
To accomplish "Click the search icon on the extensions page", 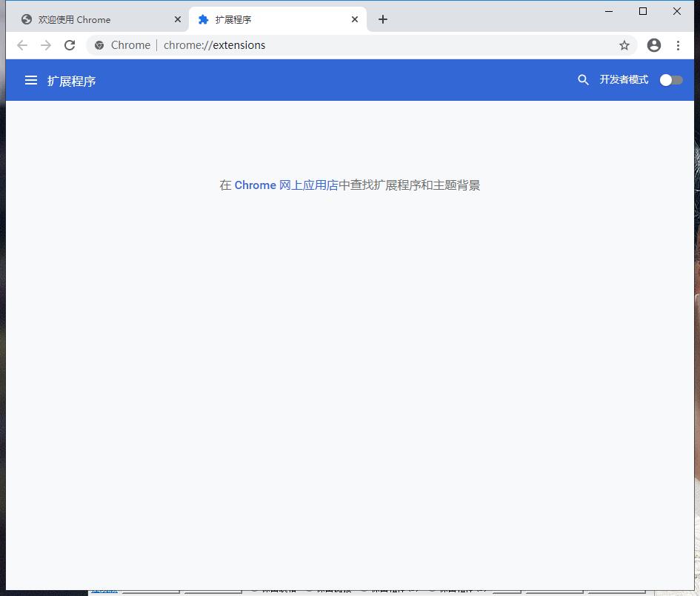I will pos(583,79).
